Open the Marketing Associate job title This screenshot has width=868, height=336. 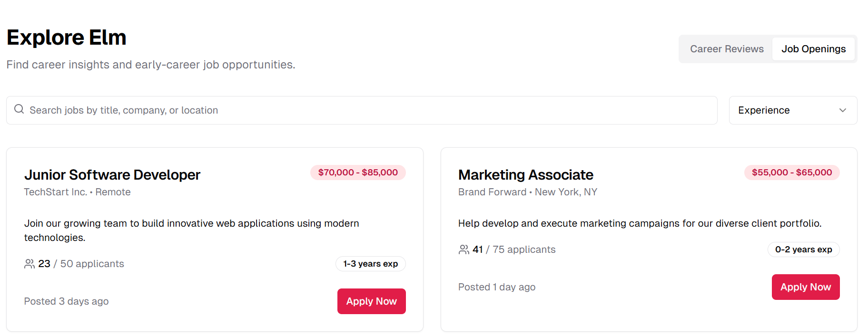pos(525,175)
